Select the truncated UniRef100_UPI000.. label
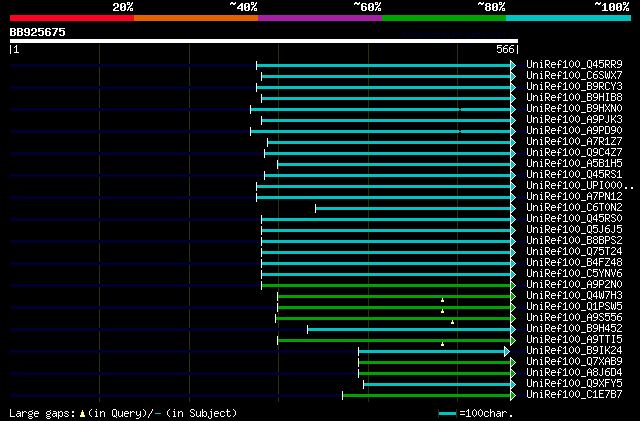This screenshot has height=421, width=640. pos(580,186)
